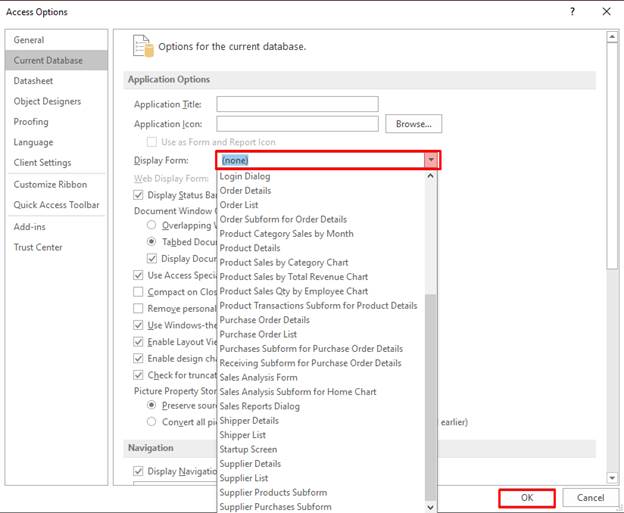Open the Datasheet options category

(56, 81)
